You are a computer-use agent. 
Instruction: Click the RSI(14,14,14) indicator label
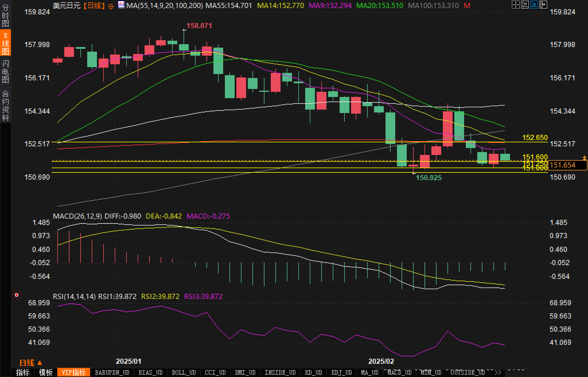click(74, 296)
